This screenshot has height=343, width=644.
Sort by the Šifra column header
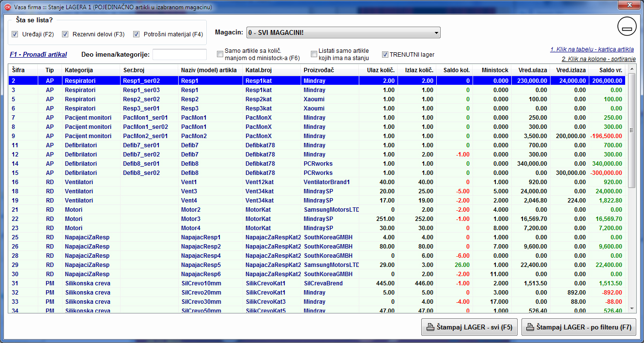click(x=23, y=70)
